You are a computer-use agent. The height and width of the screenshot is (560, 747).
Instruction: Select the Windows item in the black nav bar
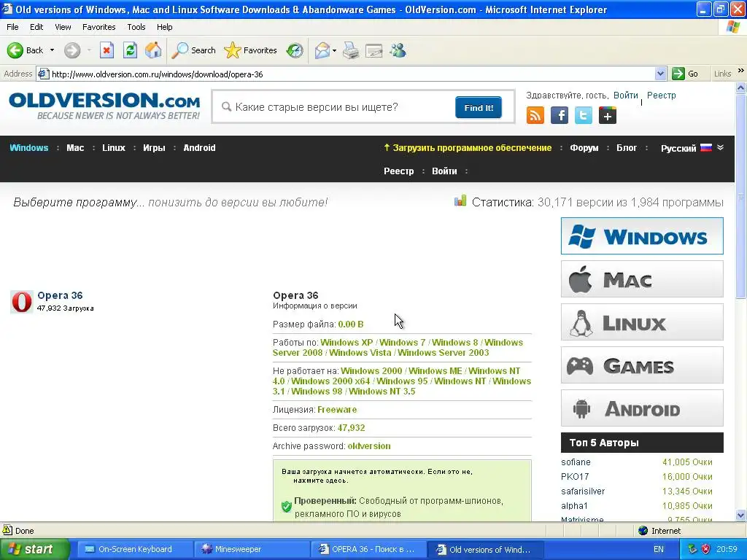[x=29, y=147]
